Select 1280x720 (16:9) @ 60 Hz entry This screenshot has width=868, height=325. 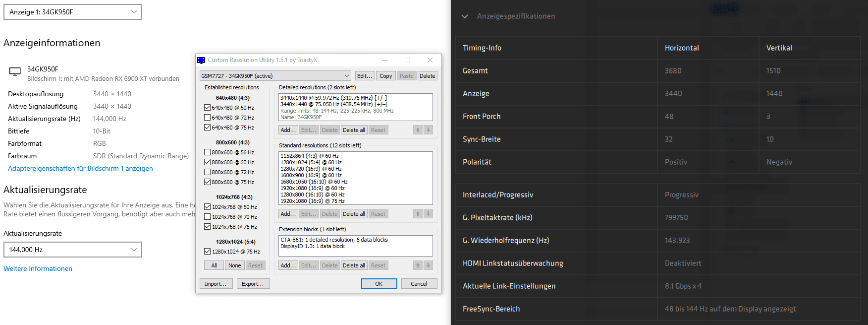[x=311, y=169]
